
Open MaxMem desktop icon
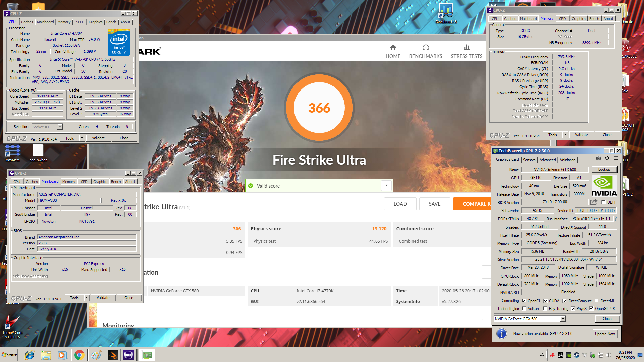coord(12,153)
